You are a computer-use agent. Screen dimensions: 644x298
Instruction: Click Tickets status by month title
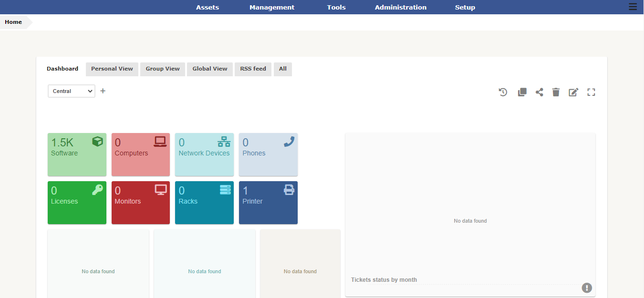tap(384, 280)
